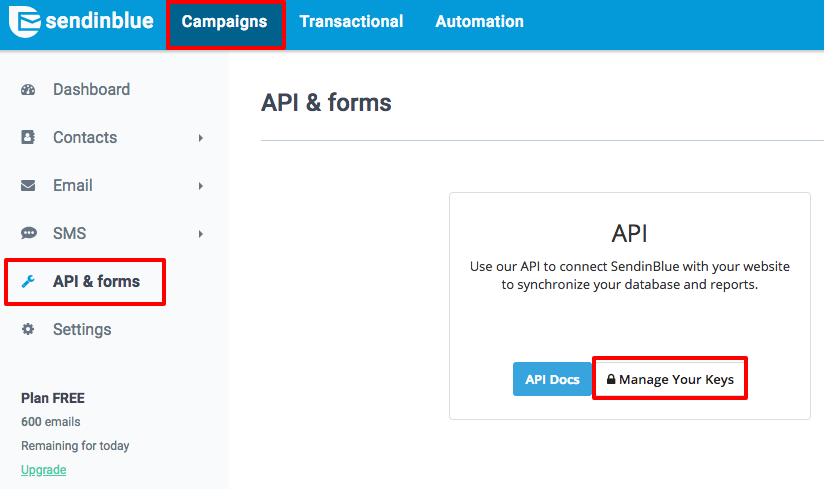This screenshot has height=489, width=824.
Task: Click the Dashboard gauge icon
Action: pyautogui.click(x=28, y=90)
